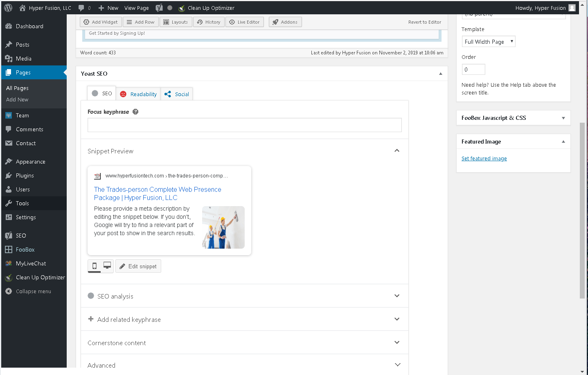Collapse the Featured Image panel
This screenshot has height=375, width=588.
[563, 141]
